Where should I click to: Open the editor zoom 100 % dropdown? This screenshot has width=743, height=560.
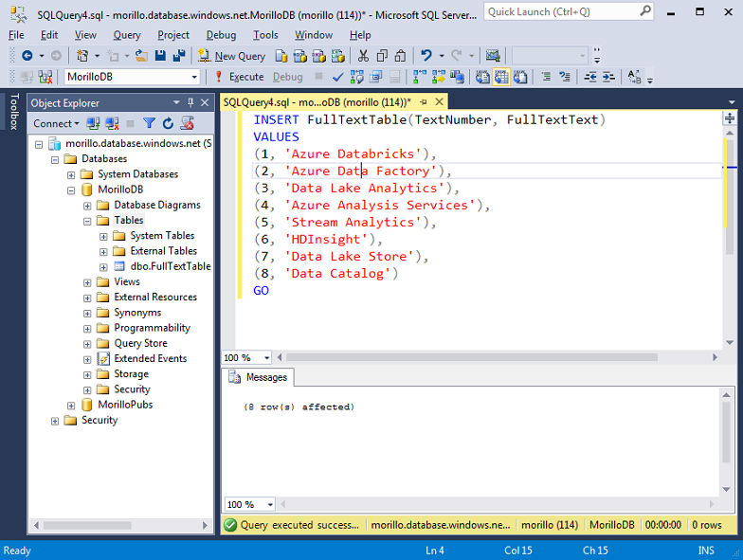pos(267,358)
